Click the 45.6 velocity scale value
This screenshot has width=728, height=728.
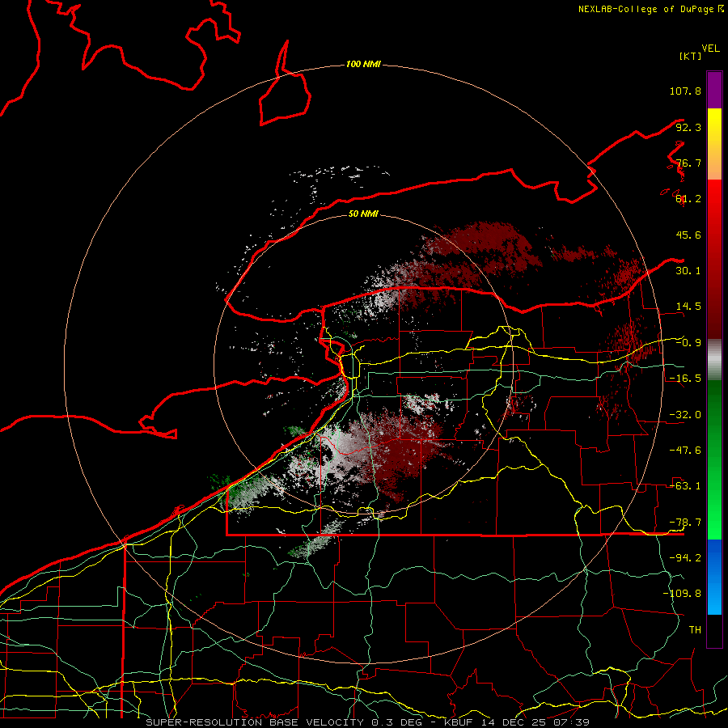[688, 235]
